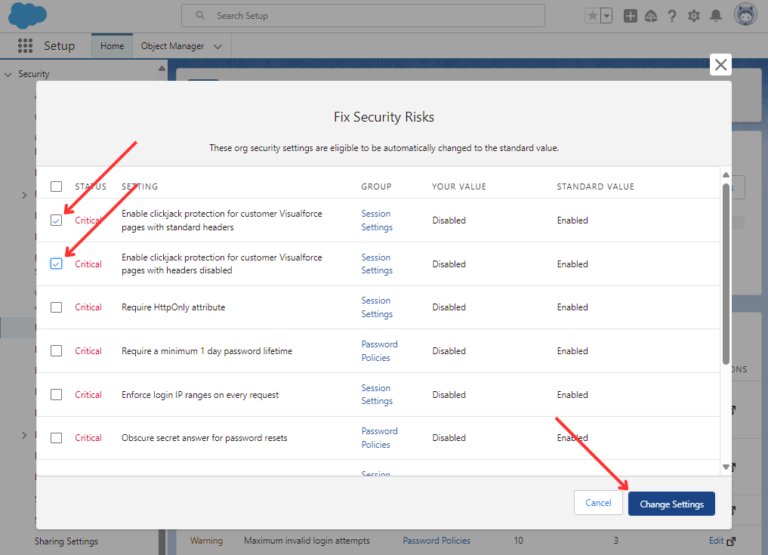This screenshot has height=555, width=768.
Task: Click Warning status in the background row
Action: [x=206, y=541]
